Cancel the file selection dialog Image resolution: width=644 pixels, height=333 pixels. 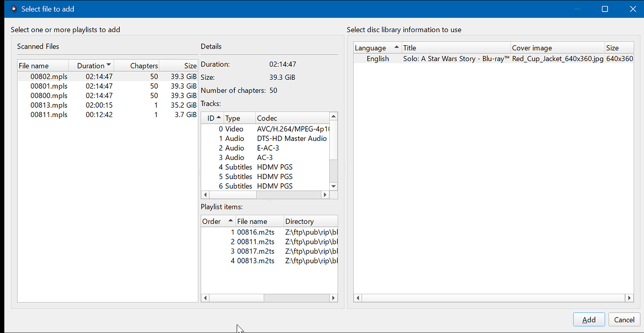click(x=624, y=319)
